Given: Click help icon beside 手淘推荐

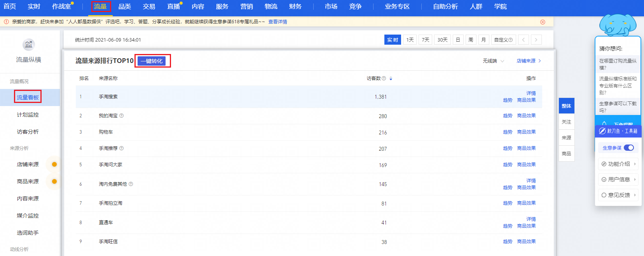Looking at the screenshot, I should coord(122,148).
